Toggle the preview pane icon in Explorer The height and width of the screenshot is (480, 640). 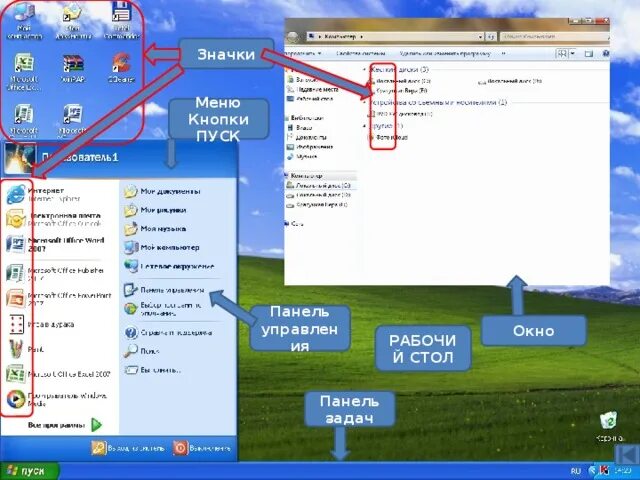(589, 53)
